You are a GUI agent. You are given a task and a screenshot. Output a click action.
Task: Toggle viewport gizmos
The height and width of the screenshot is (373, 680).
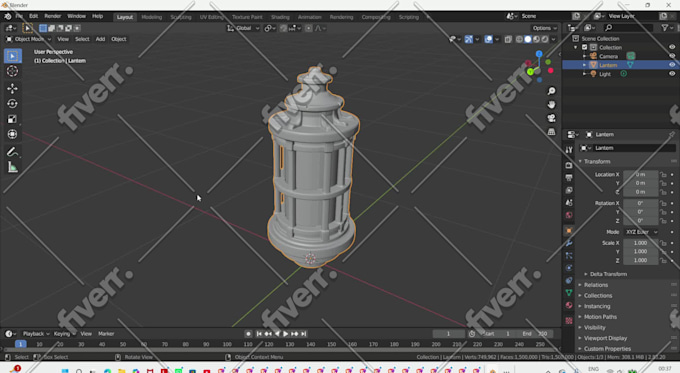tap(469, 39)
